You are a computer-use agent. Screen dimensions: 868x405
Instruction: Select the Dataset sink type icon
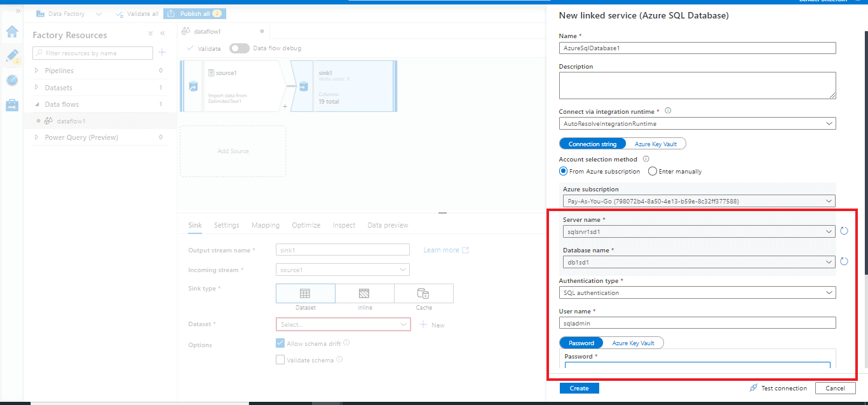tap(305, 294)
